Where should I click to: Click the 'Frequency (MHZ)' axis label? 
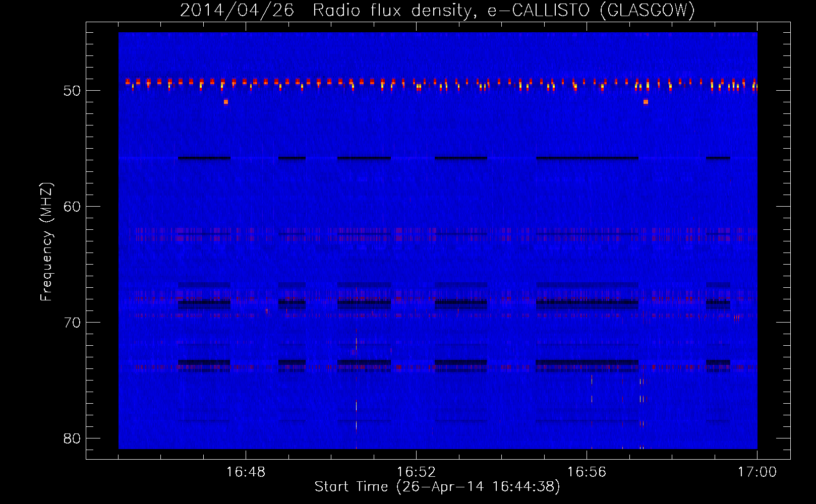tap(46, 242)
